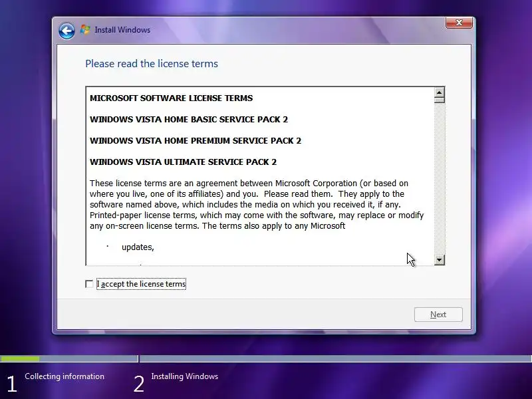Click the 'Collecting information' step label
Screen dimensions: 532x399
[x=65, y=376]
